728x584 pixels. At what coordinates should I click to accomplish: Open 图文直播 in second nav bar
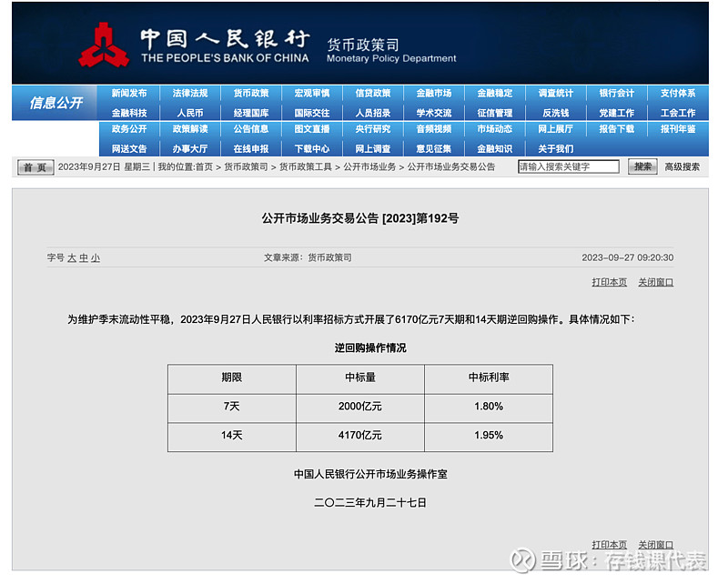[x=312, y=128]
